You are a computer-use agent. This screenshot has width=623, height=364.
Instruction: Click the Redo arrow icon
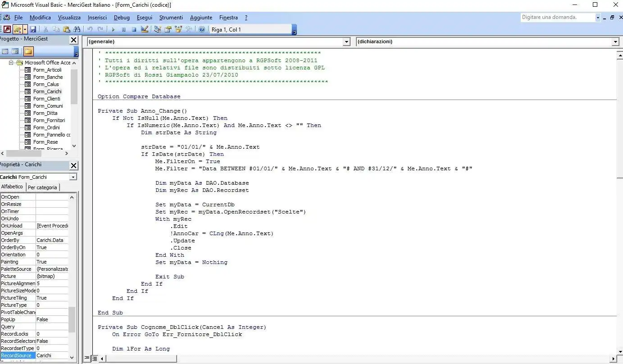point(100,29)
